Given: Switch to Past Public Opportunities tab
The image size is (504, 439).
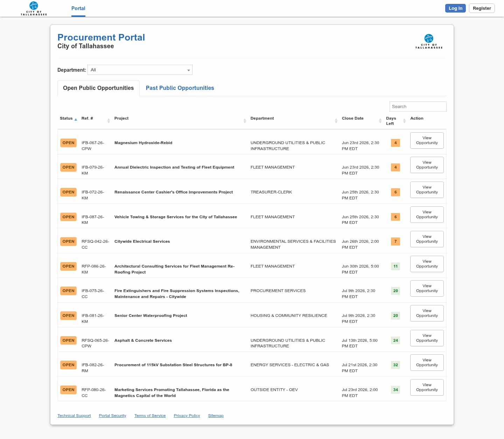Looking at the screenshot, I should (180, 88).
